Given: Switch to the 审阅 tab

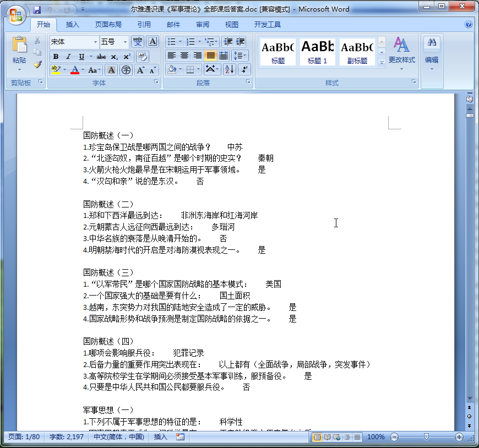Looking at the screenshot, I should 203,24.
